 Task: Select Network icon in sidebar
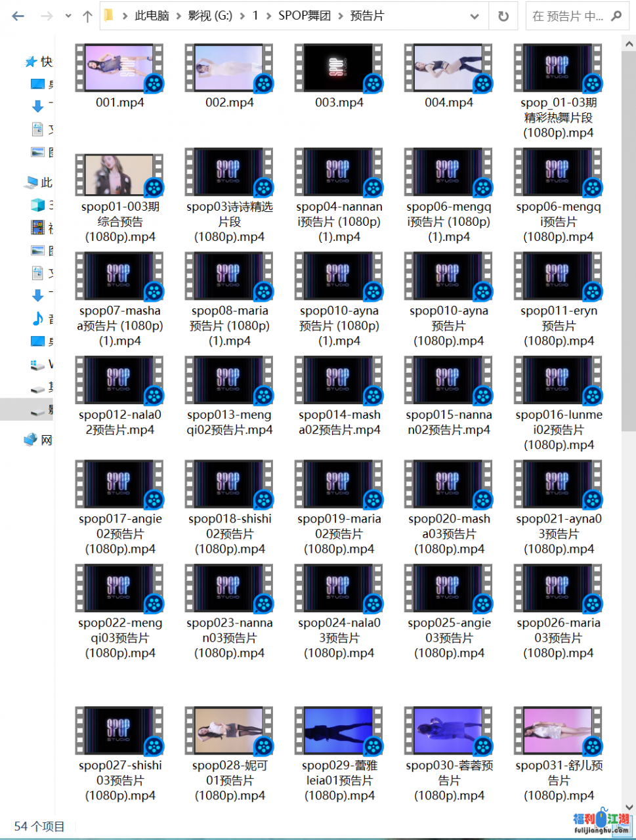click(x=31, y=440)
